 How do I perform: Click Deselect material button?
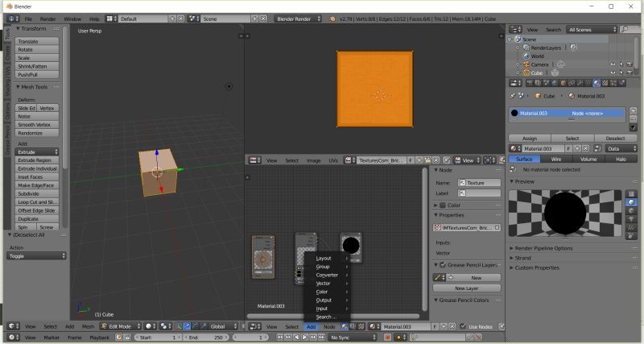[x=615, y=139]
